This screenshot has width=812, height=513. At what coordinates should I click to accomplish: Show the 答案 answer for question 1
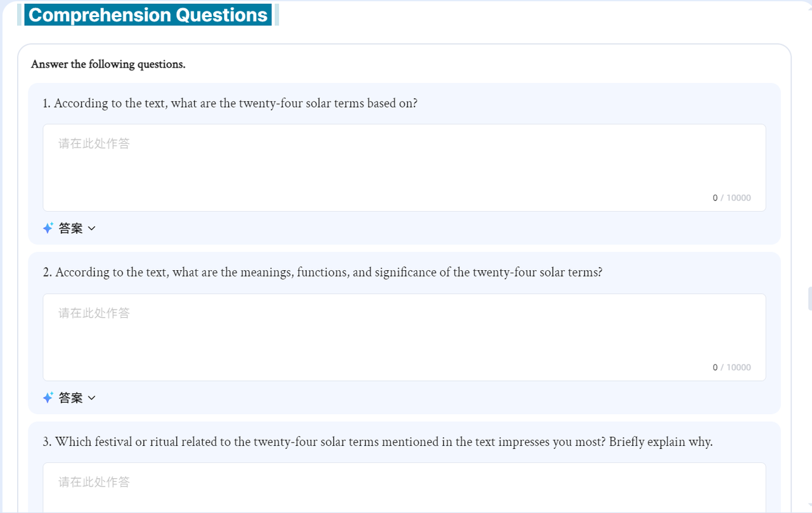click(70, 228)
